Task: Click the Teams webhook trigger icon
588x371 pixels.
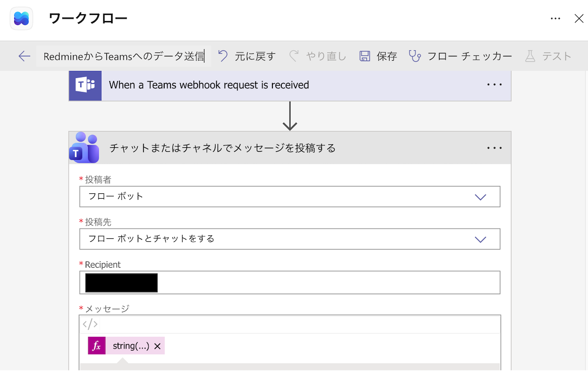Action: [x=85, y=85]
